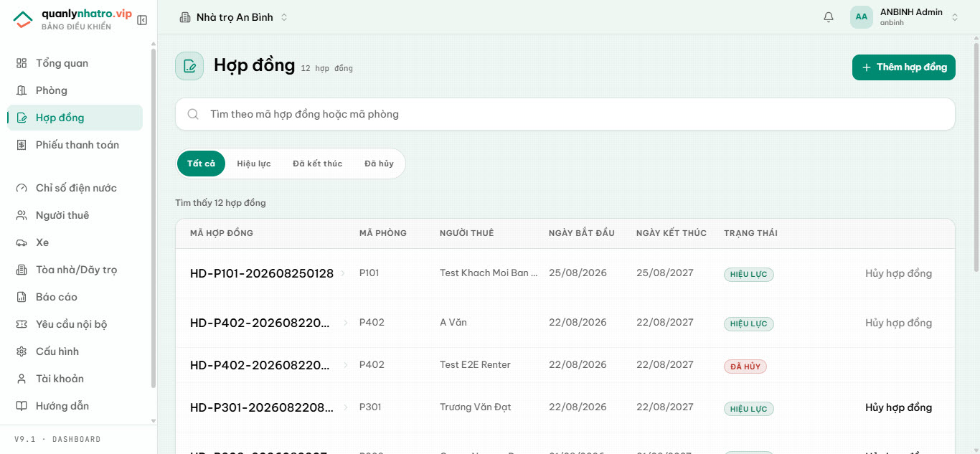Screen dimensions: 980x454
Task: Click the Cấu hình gear icon
Action: 22,351
